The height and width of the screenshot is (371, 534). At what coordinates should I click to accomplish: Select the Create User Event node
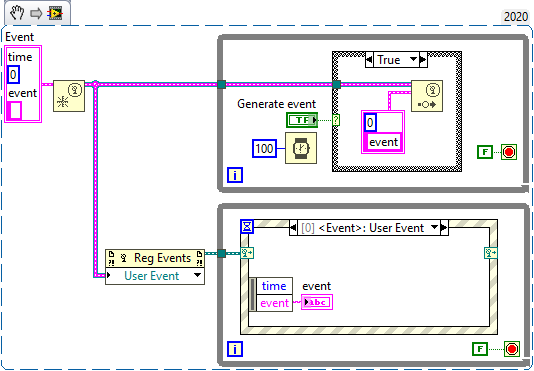69,96
